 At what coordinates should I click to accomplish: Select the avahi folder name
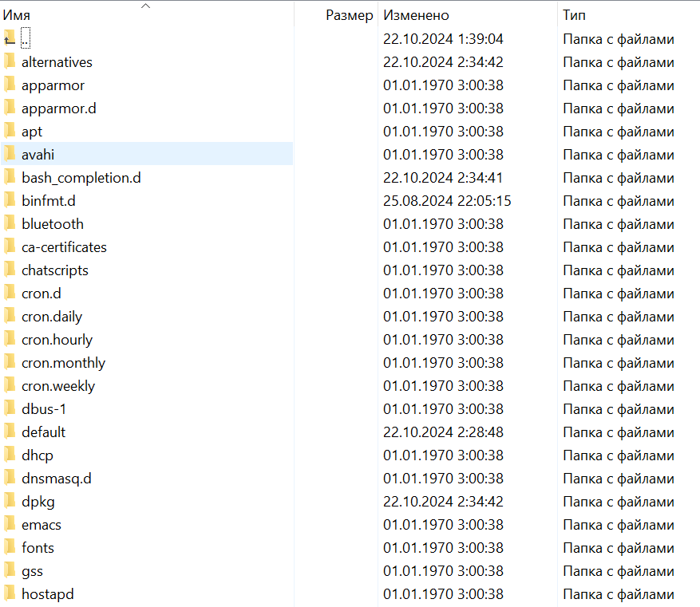tap(38, 155)
